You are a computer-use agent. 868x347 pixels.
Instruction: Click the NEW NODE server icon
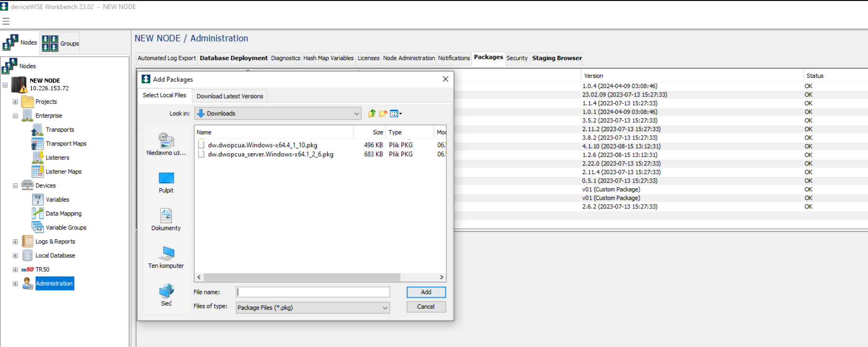coord(19,85)
